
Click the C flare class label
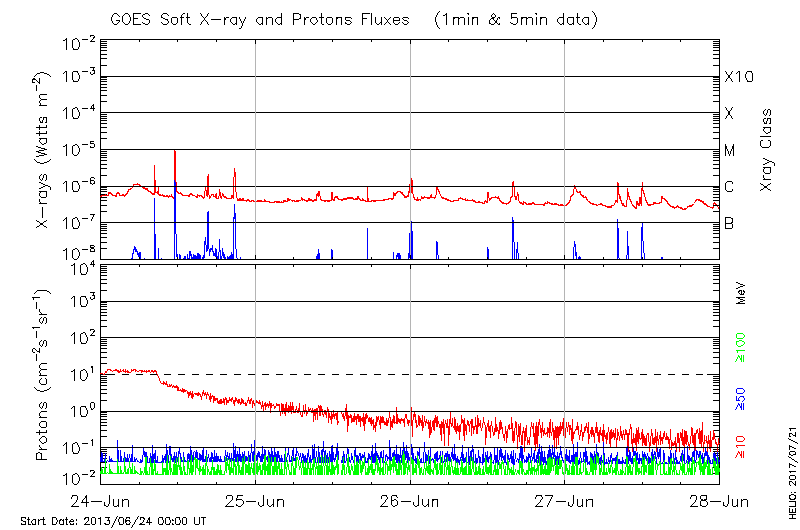click(x=729, y=187)
